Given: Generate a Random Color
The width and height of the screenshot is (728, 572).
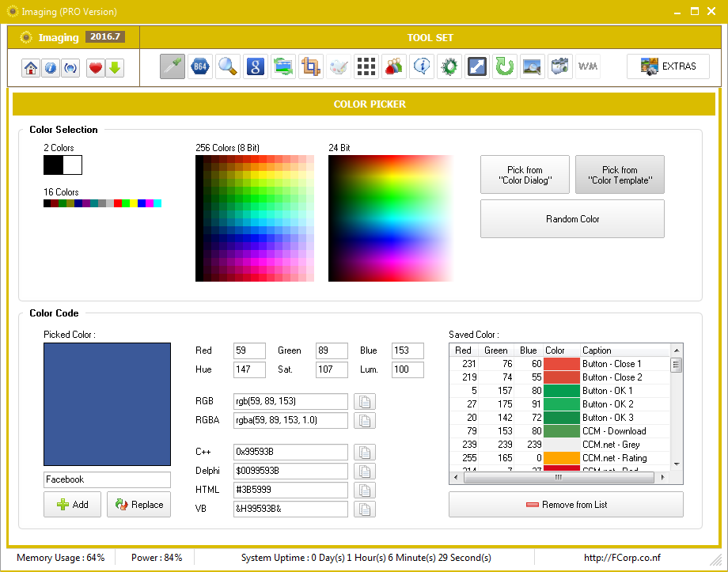Looking at the screenshot, I should 572,218.
